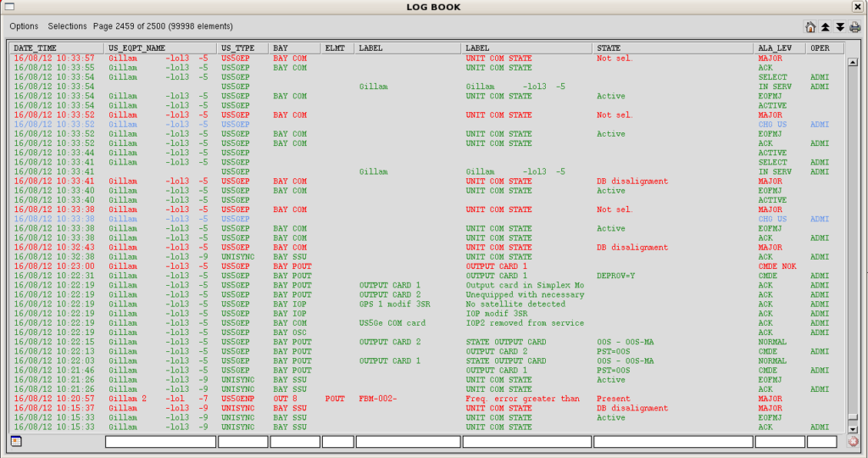Open the Selections menu
This screenshot has height=458, width=868.
pos(67,27)
